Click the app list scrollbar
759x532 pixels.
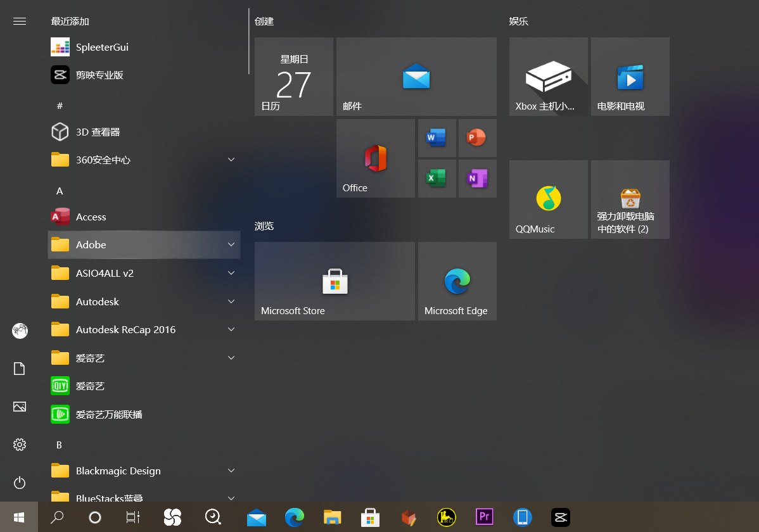249,41
